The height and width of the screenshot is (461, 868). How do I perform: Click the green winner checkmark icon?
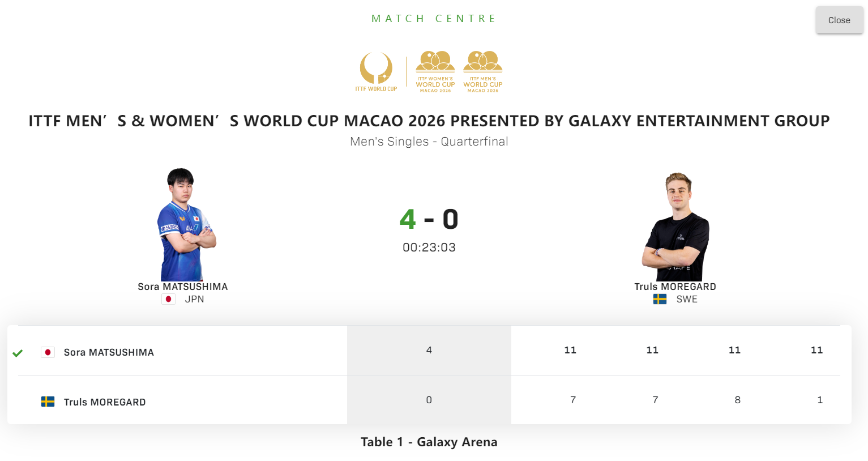pyautogui.click(x=18, y=353)
